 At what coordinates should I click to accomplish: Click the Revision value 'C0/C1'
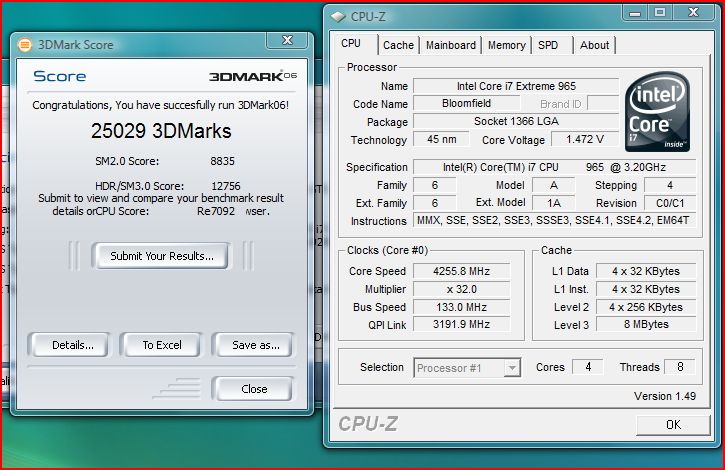(x=670, y=203)
